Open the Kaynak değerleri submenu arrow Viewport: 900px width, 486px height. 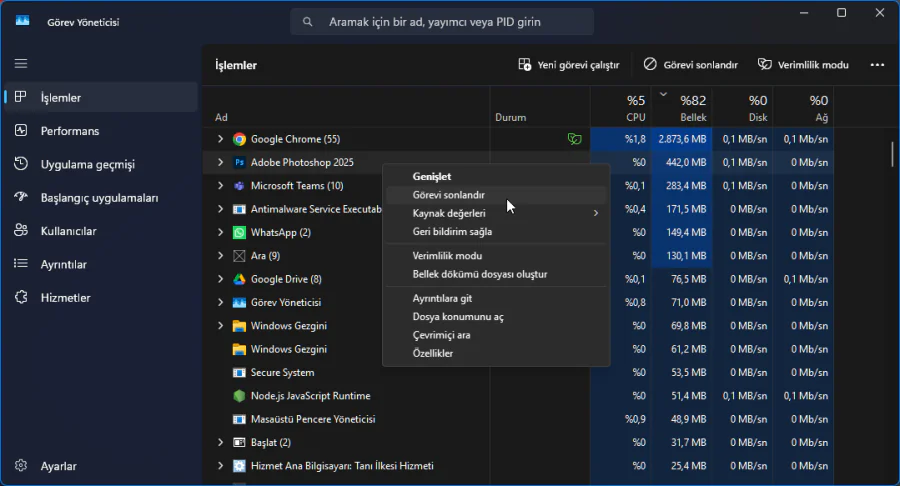(596, 213)
